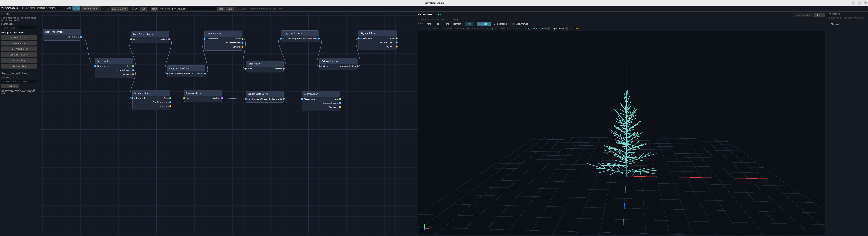Screen dimensions: 868x236
Task: Add a Segment Run node from the palette
Action: pos(19,66)
